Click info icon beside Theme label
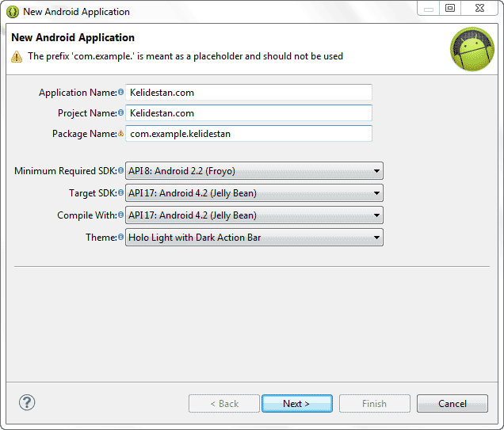The height and width of the screenshot is (430, 504). (120, 237)
